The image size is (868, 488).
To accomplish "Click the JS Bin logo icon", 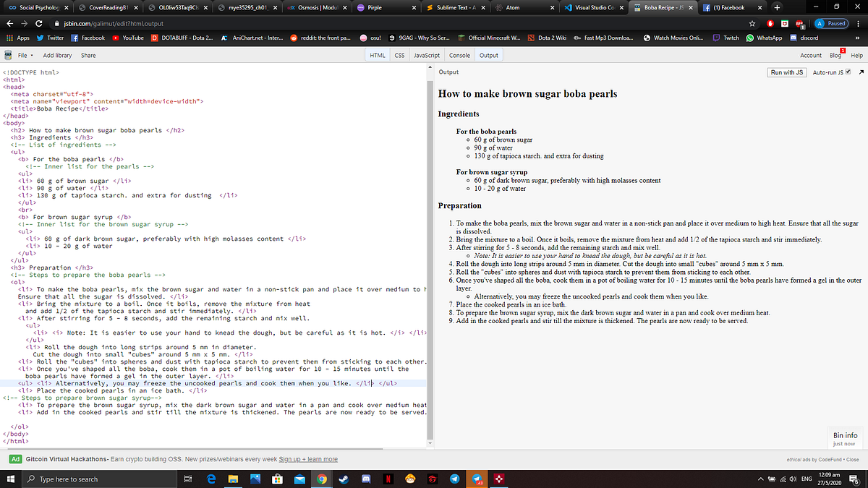I will pos(7,54).
